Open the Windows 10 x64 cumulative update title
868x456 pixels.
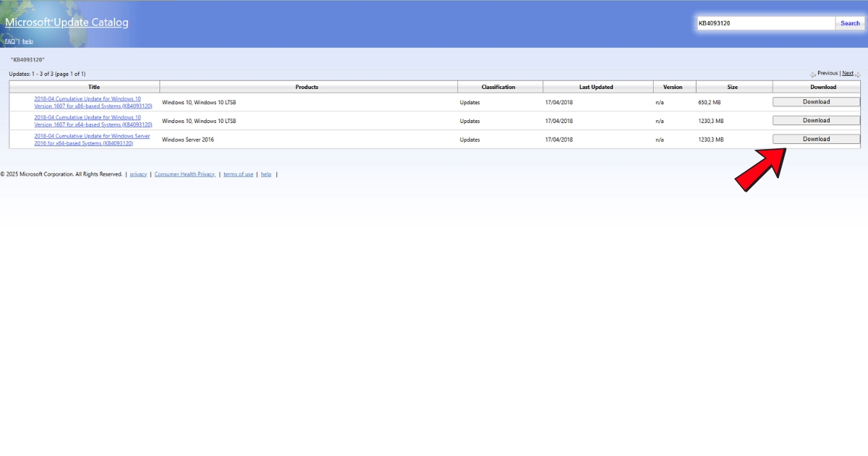point(93,120)
